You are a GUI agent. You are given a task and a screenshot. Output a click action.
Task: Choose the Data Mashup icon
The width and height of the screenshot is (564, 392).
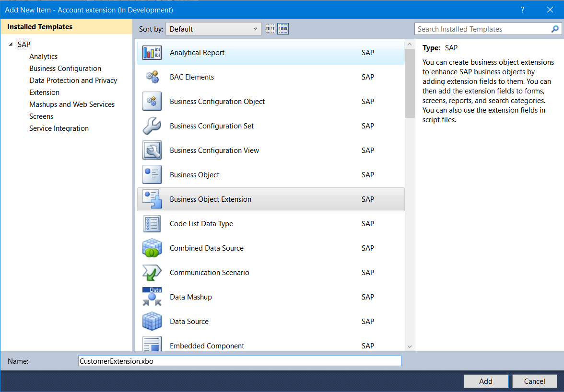click(x=152, y=297)
